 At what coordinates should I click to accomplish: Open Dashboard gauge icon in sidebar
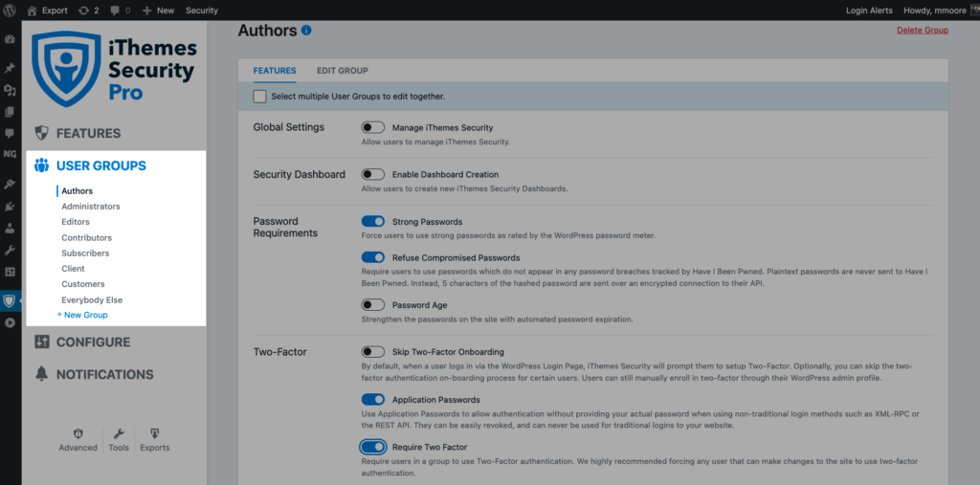point(10,39)
